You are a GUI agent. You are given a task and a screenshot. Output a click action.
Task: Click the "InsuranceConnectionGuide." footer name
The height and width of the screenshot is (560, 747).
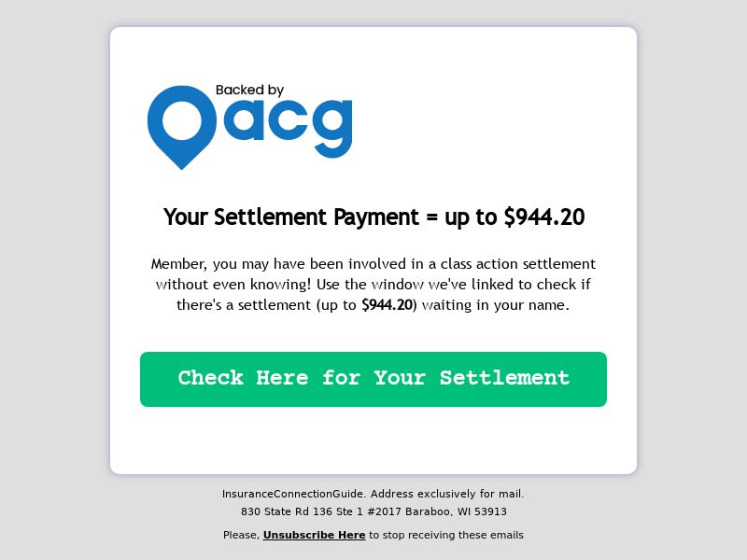tap(294, 495)
